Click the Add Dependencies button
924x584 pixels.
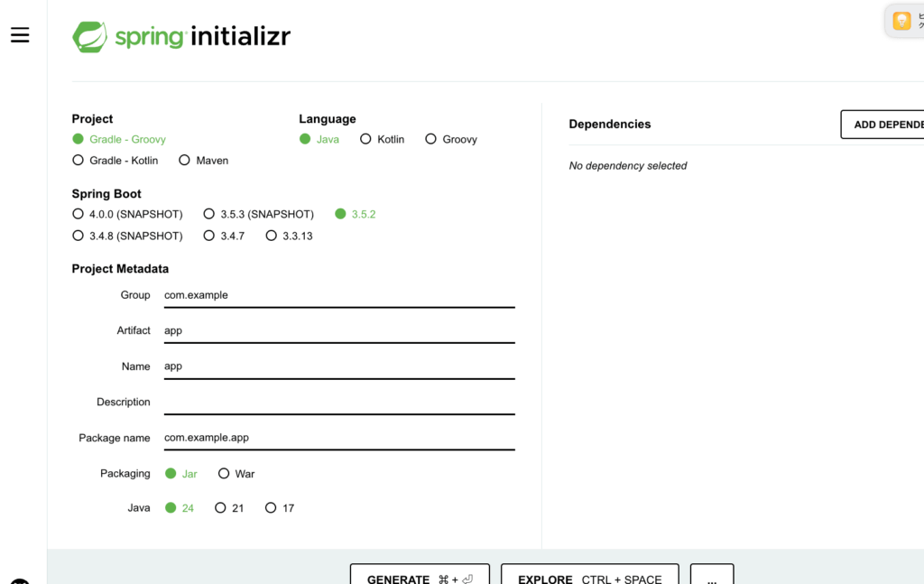tap(882, 125)
